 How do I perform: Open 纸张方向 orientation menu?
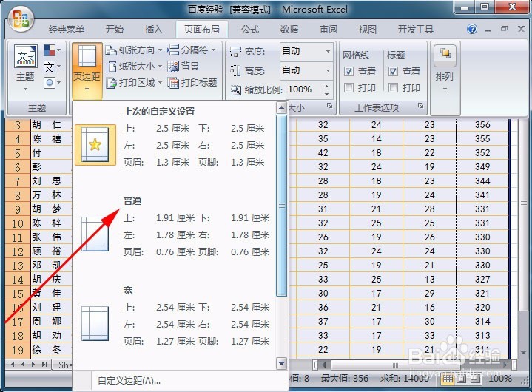point(134,50)
